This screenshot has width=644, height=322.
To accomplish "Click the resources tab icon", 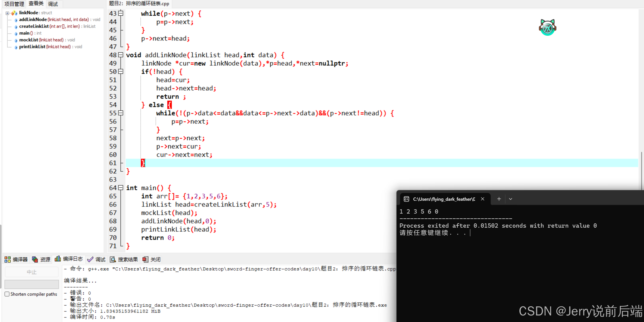I will pos(35,259).
